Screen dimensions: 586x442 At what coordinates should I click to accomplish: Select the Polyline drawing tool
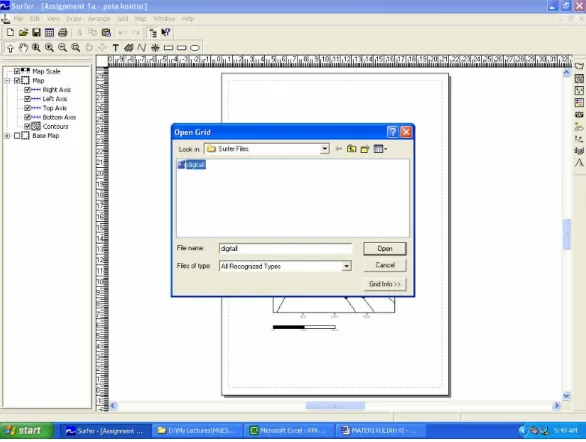(142, 47)
